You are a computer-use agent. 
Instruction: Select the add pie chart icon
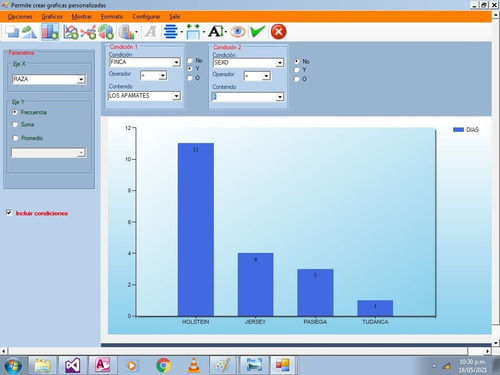[x=106, y=32]
